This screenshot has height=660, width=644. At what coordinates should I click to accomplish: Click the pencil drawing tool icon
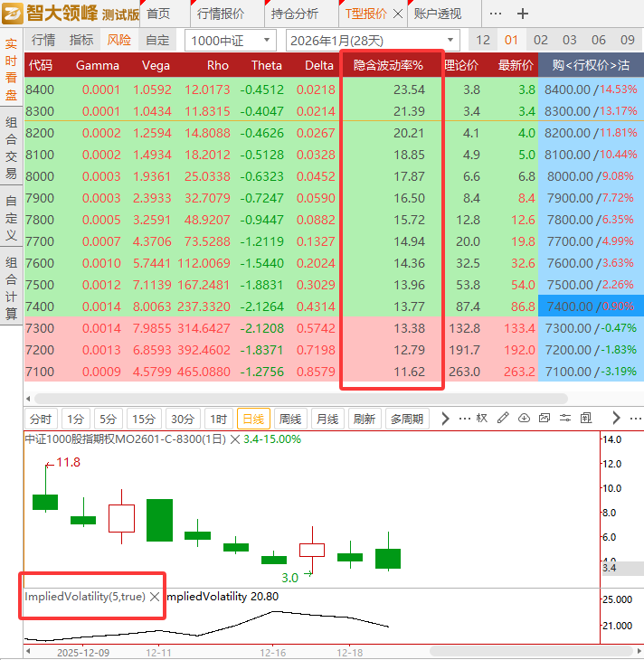pos(503,419)
